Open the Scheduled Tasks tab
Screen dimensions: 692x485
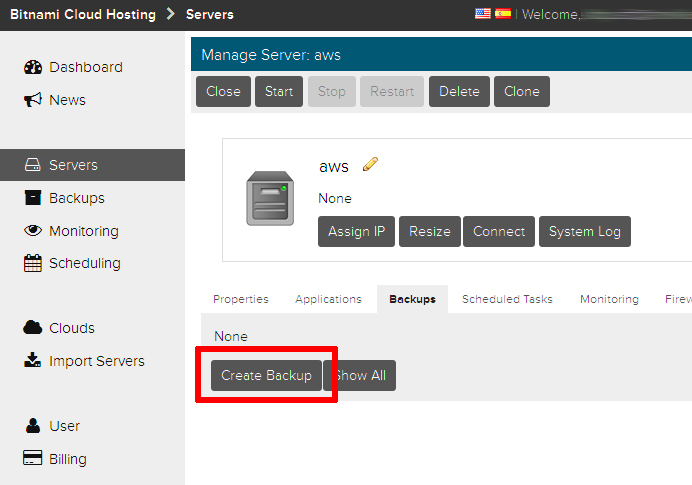[507, 299]
